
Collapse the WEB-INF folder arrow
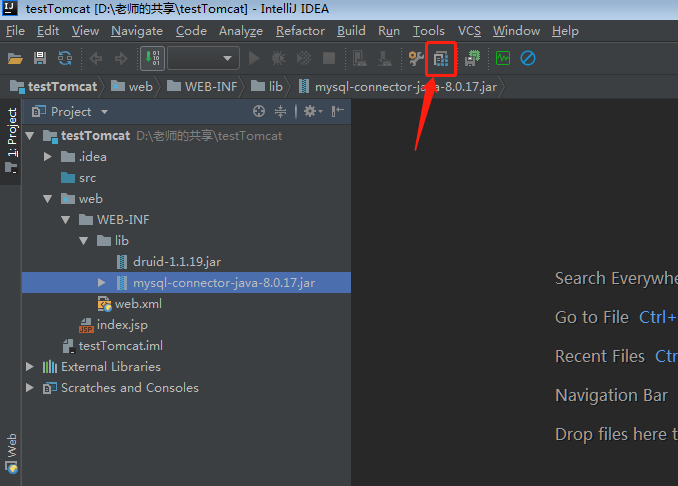point(66,220)
